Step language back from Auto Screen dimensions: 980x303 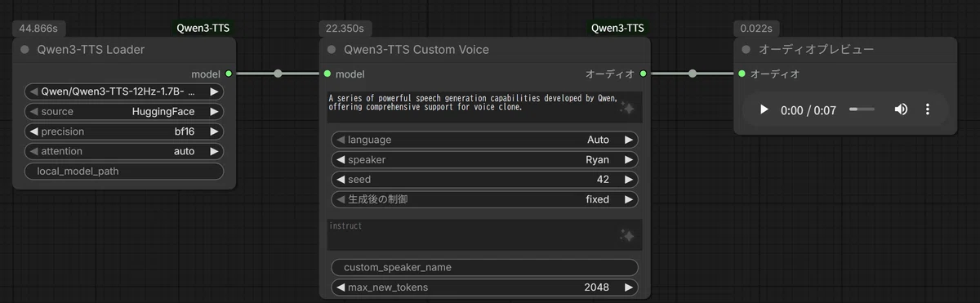click(x=341, y=140)
